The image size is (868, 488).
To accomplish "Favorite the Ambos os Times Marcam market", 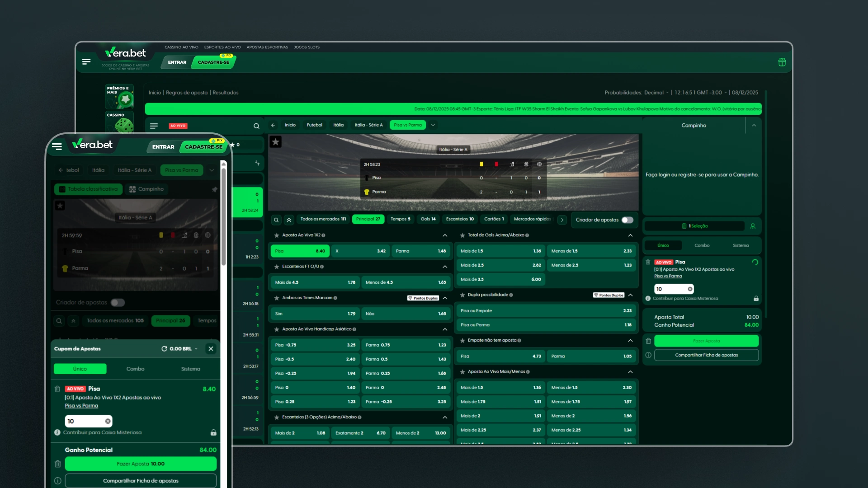I will pyautogui.click(x=277, y=298).
